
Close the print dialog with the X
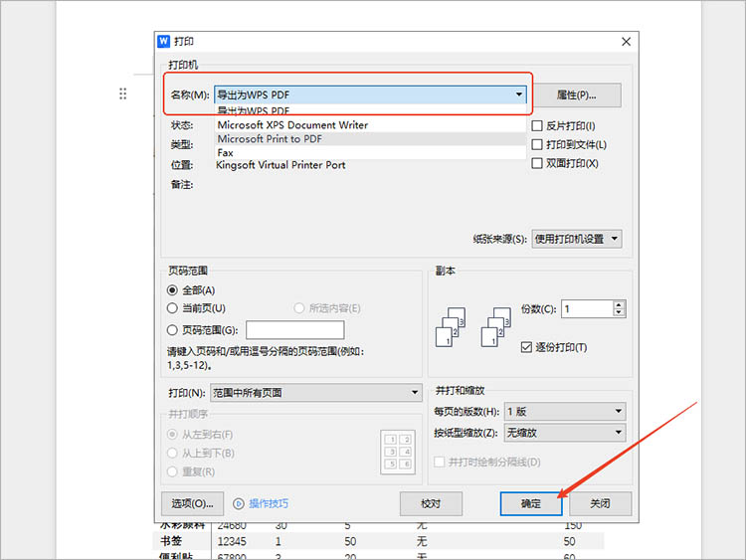coord(626,42)
